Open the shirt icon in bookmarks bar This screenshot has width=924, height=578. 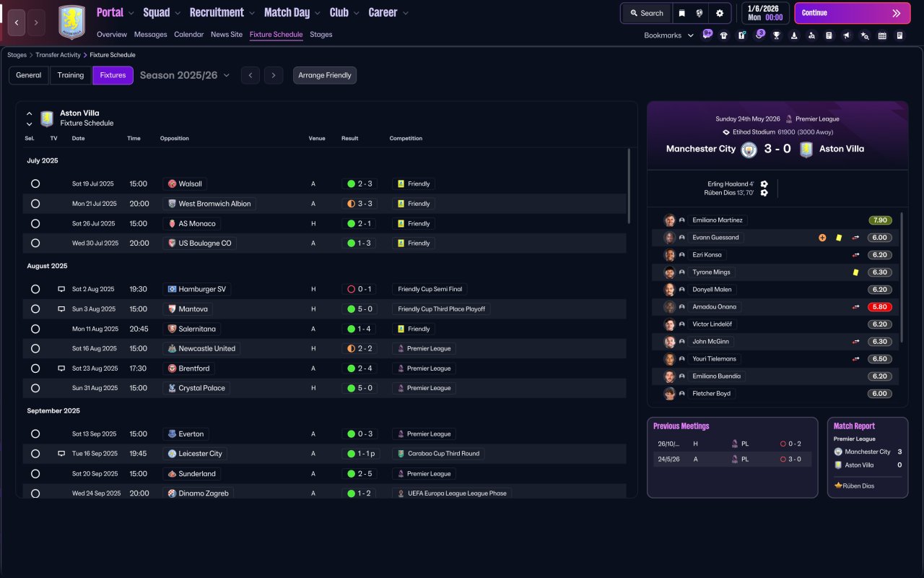point(724,35)
